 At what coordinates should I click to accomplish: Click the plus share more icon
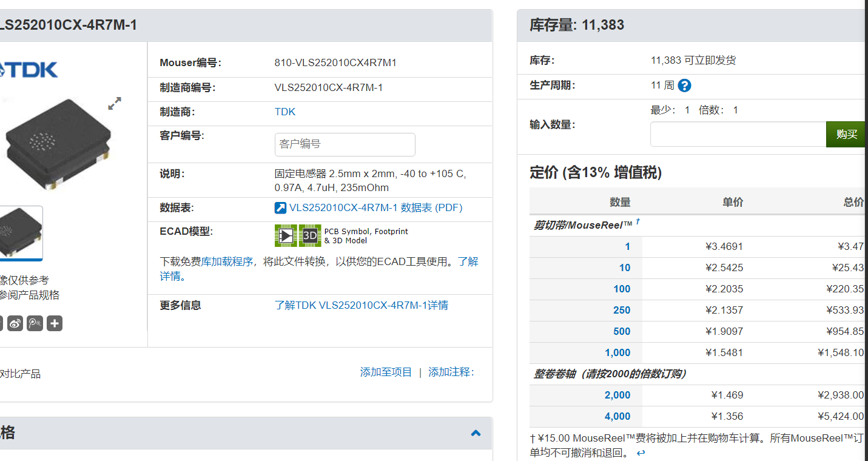(55, 323)
